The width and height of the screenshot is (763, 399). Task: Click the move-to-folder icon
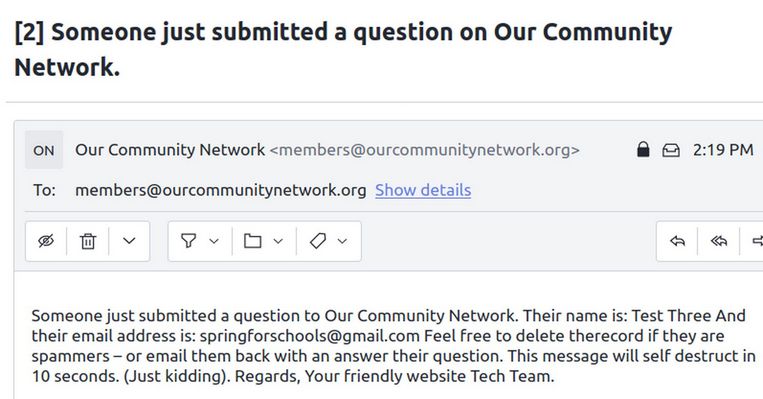253,241
